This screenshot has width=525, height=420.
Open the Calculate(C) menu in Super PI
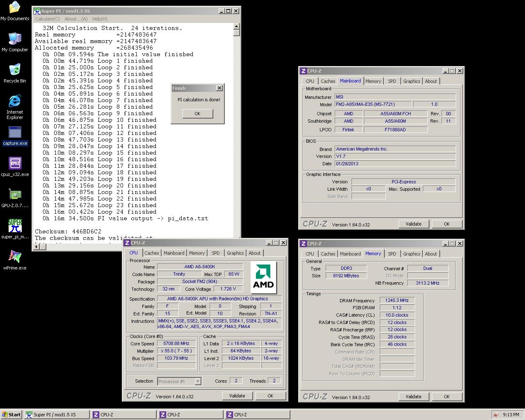coord(48,19)
